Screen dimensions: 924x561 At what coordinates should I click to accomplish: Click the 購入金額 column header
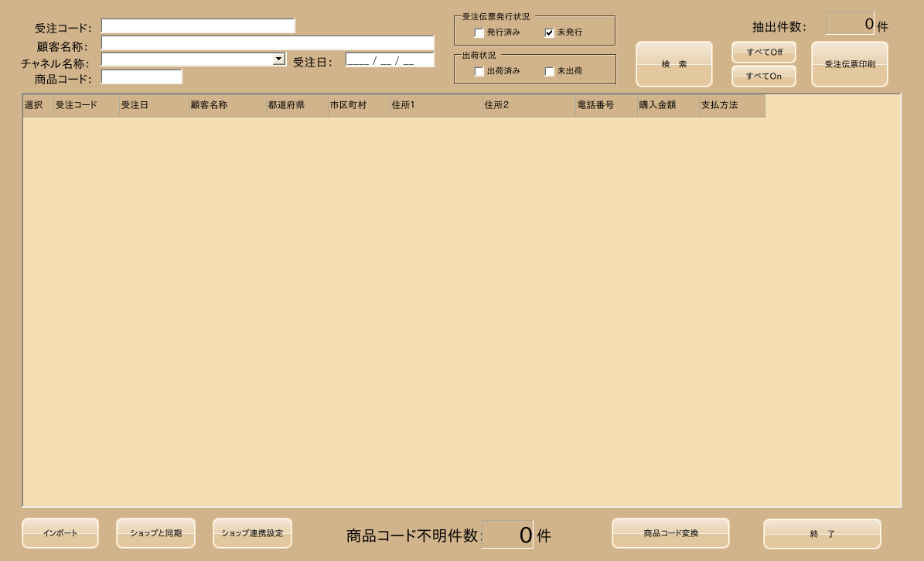tap(668, 105)
